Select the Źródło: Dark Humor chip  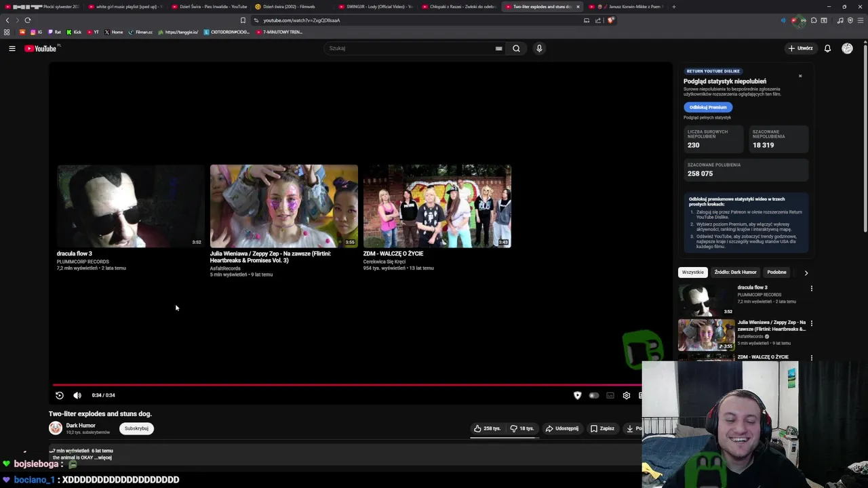[735, 272]
